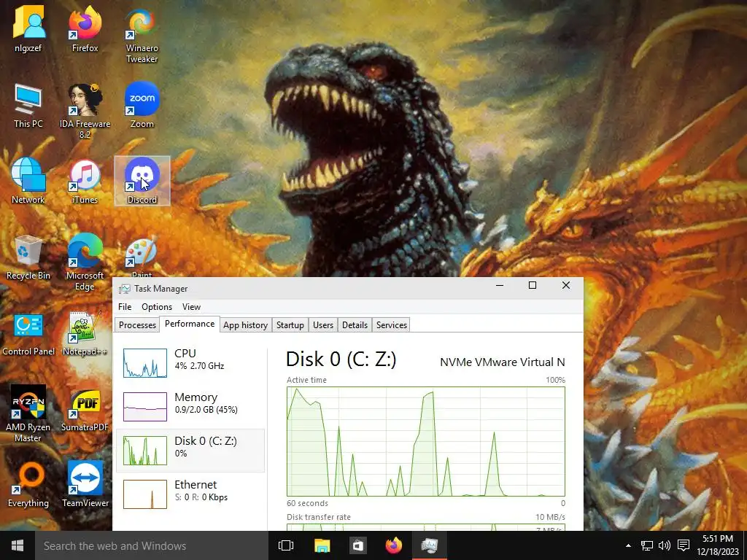The width and height of the screenshot is (747, 560).
Task: Launch SumatraPDF desktop shortcut
Action: click(85, 410)
